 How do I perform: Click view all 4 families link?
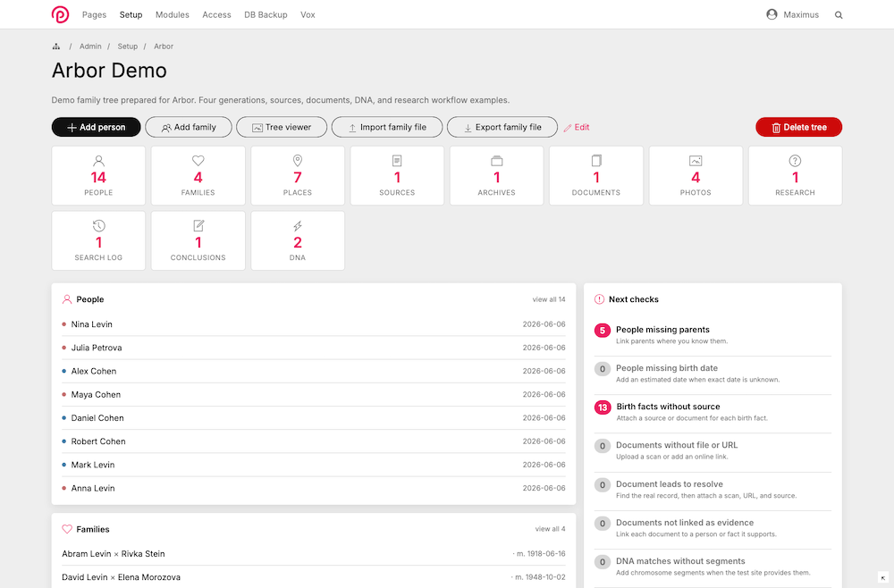tap(550, 529)
